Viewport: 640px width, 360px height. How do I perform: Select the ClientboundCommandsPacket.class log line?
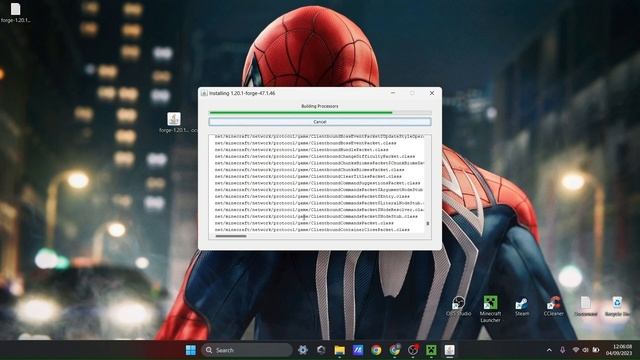click(304, 223)
